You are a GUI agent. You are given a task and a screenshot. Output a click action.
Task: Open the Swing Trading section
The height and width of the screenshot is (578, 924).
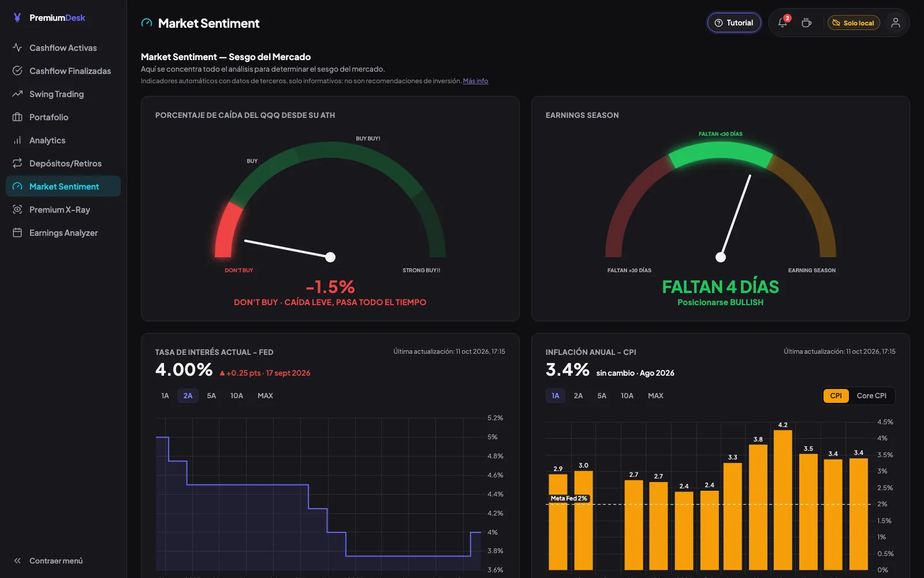click(63, 94)
